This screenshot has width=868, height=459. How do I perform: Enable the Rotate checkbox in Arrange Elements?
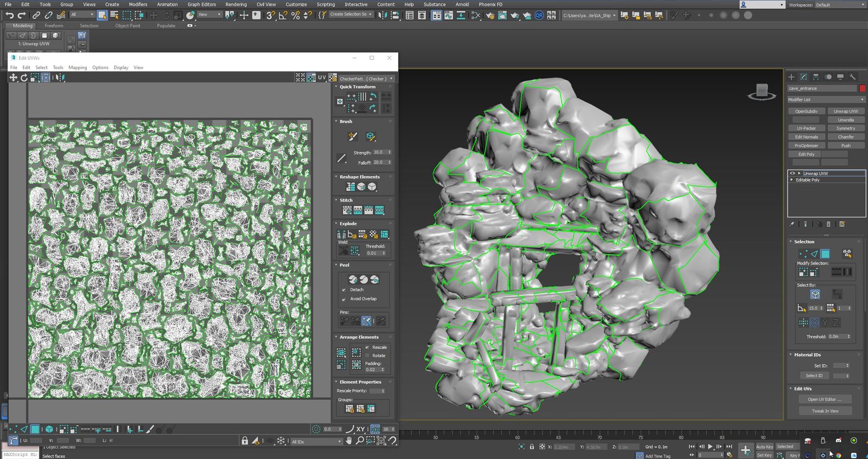pos(367,355)
